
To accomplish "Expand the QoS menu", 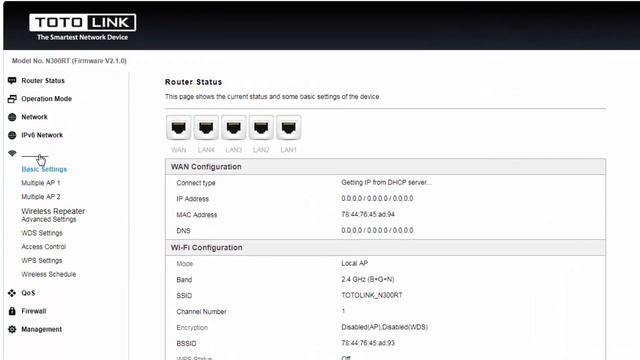I will coord(28,293).
